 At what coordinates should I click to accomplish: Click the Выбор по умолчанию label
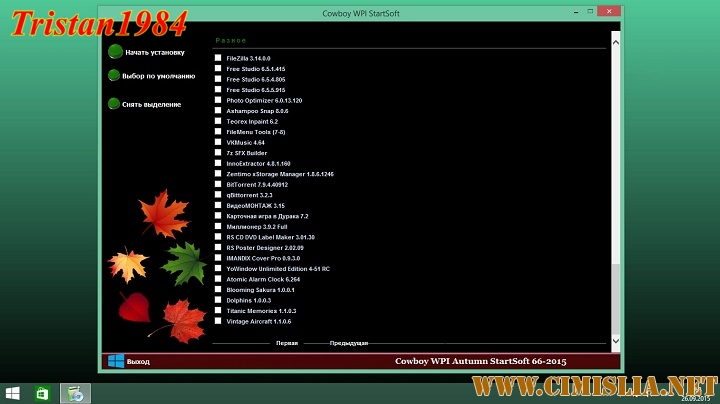click(158, 76)
